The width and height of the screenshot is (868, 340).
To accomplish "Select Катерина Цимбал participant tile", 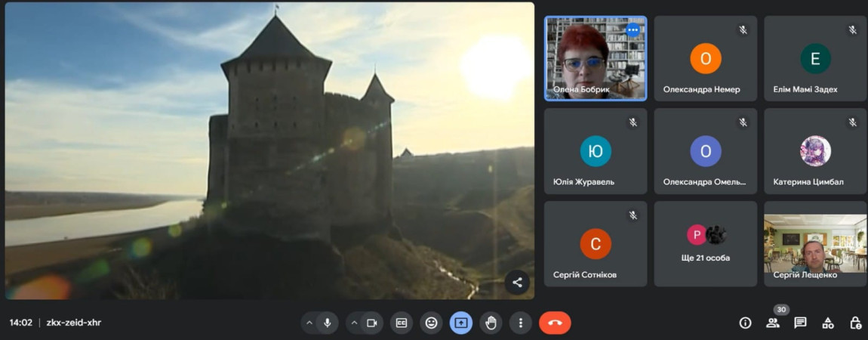I will pos(814,151).
